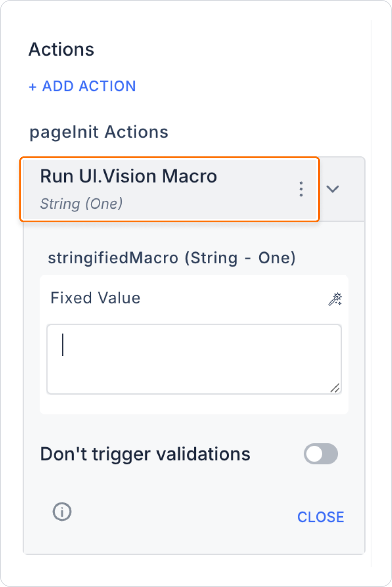Click the white Fixed Value card background
Screen dimensions: 392x587
point(194,344)
